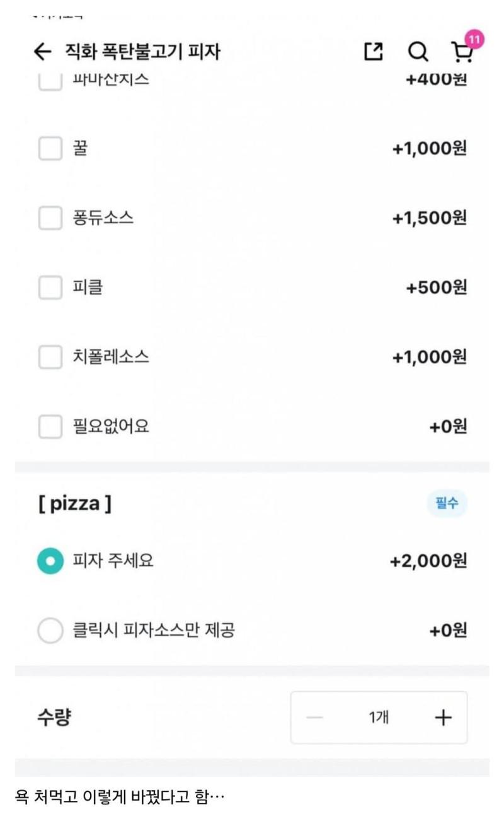Open the shopping cart icon
The height and width of the screenshot is (828, 504).
(462, 54)
